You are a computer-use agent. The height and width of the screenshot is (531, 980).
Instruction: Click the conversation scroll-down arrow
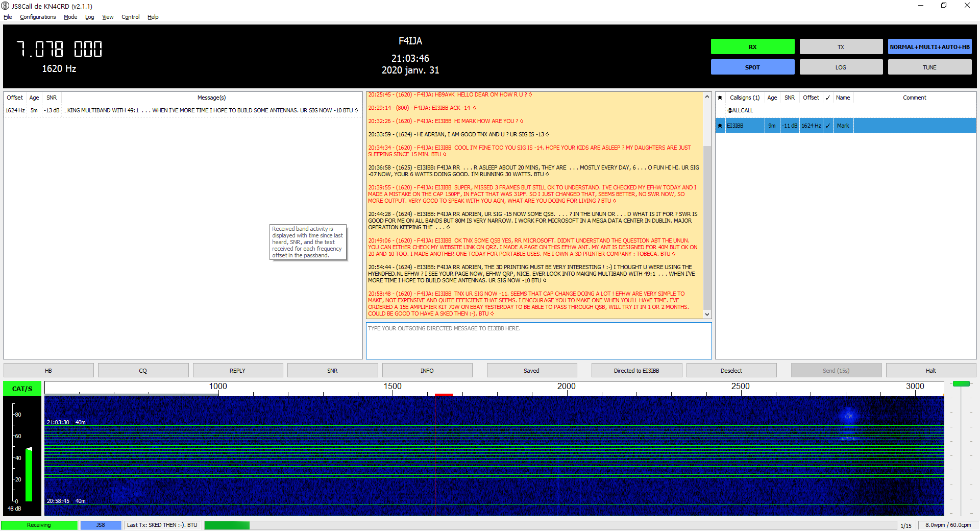[x=707, y=315]
